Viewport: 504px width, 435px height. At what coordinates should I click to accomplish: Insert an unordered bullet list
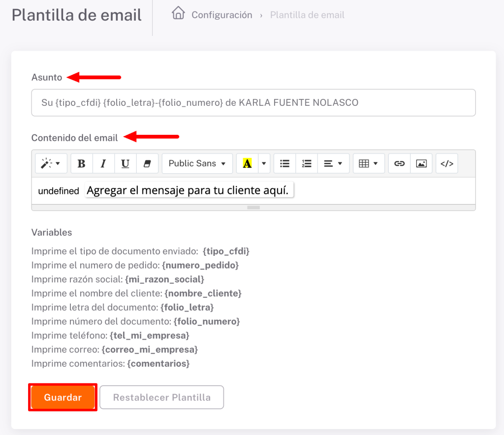coord(285,163)
